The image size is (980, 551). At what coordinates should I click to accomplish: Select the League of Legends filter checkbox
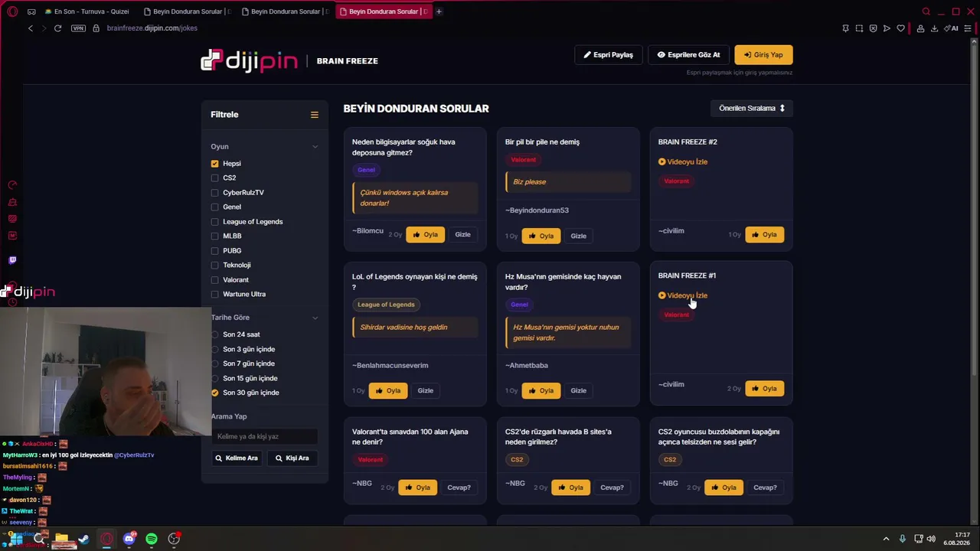coord(214,222)
